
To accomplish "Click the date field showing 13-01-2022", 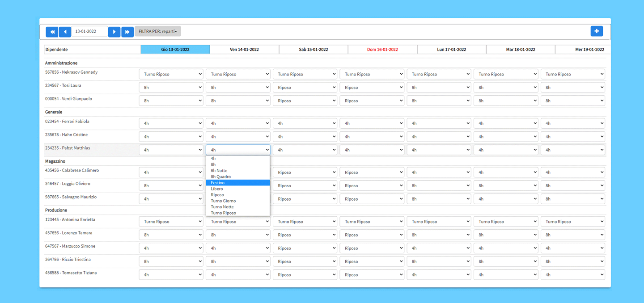I will click(89, 32).
